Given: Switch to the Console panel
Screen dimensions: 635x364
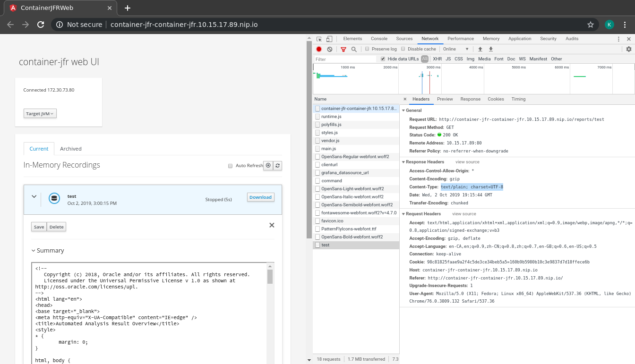Looking at the screenshot, I should point(379,39).
